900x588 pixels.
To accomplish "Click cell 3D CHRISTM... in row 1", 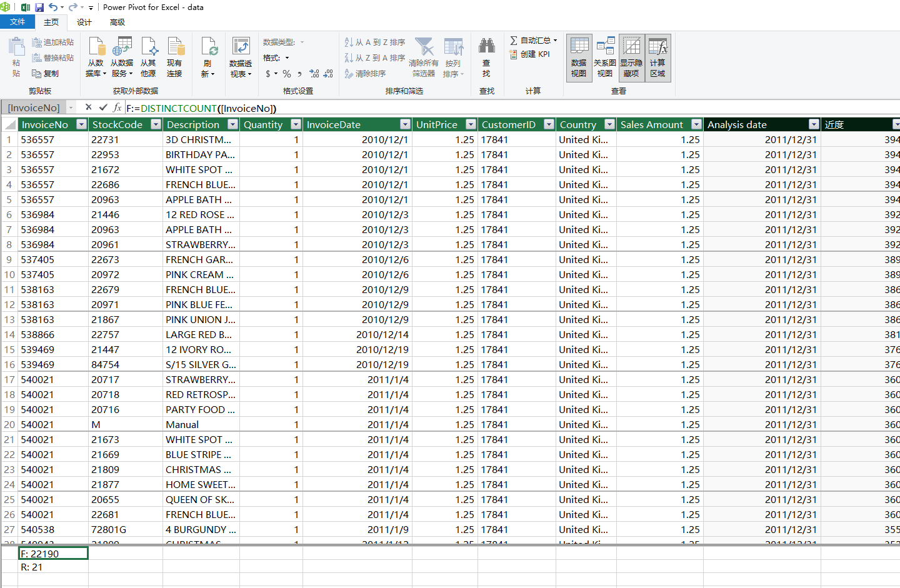I will pos(201,139).
